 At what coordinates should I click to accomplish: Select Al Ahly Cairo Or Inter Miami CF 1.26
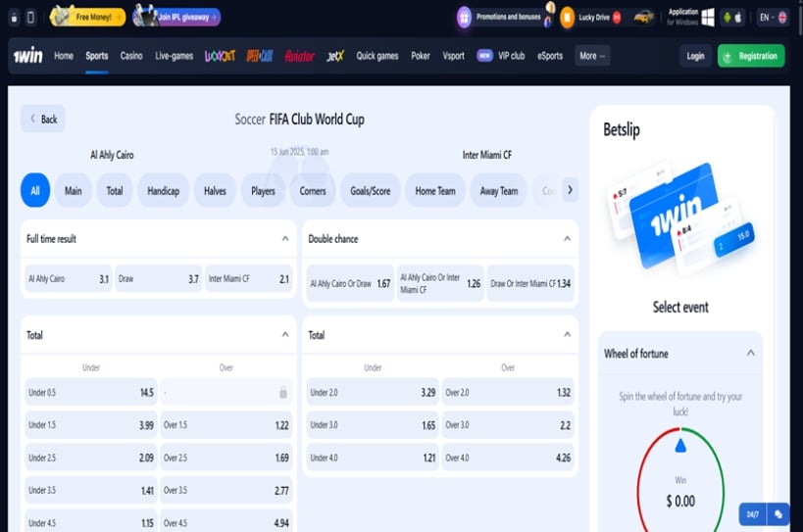pyautogui.click(x=440, y=283)
